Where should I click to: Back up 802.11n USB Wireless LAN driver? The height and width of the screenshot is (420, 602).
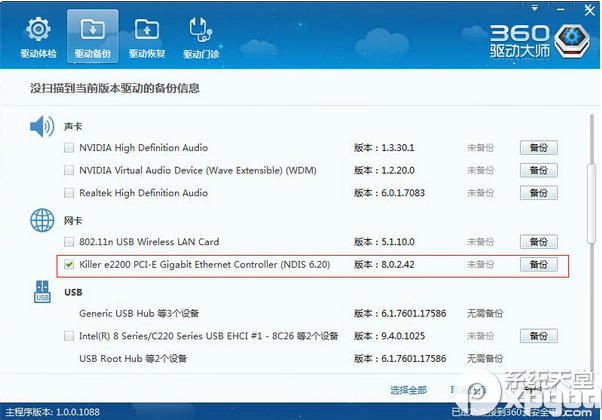539,242
